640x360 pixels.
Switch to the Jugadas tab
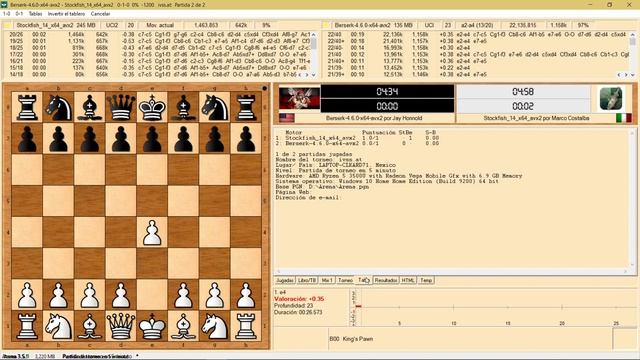tap(285, 280)
